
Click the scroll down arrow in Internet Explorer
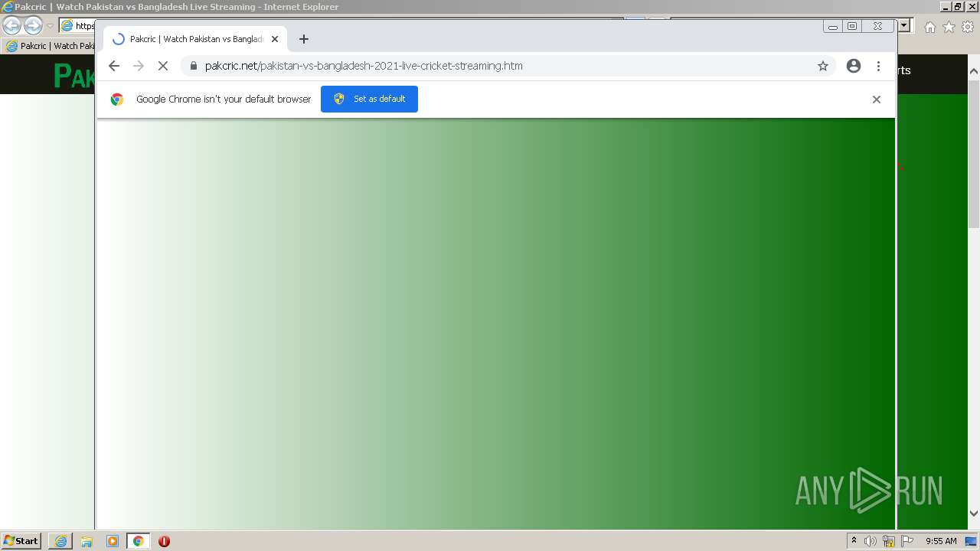974,514
